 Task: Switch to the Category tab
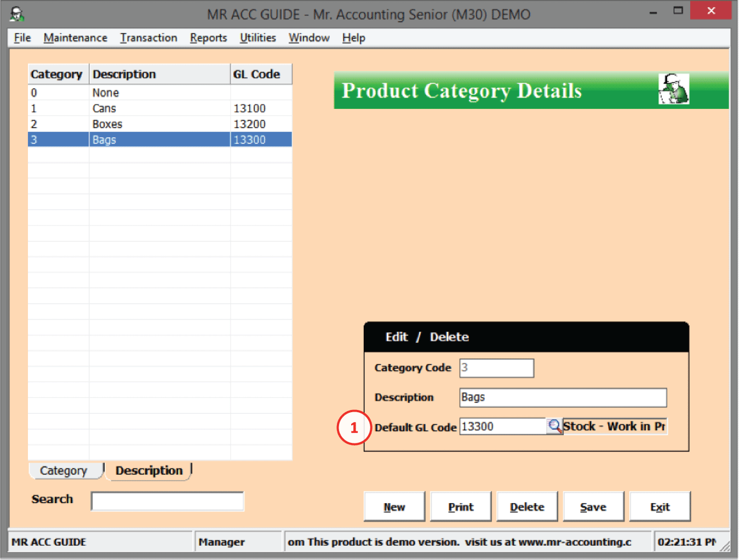(64, 471)
